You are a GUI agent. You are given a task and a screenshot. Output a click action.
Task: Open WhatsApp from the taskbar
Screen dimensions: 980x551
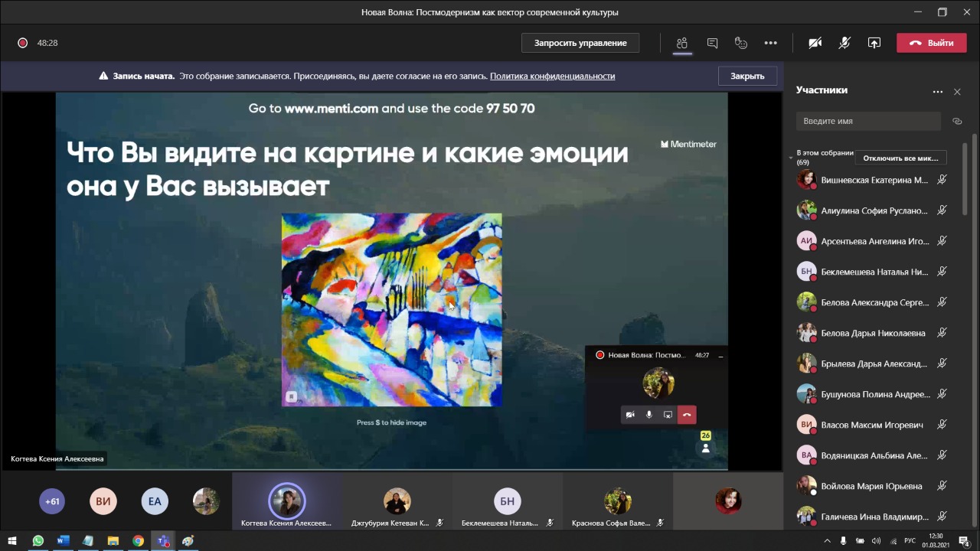coord(38,541)
